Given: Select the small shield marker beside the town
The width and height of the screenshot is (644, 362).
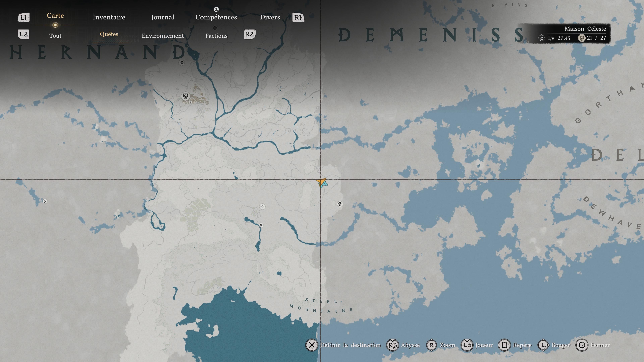Looking at the screenshot, I should (191, 102).
